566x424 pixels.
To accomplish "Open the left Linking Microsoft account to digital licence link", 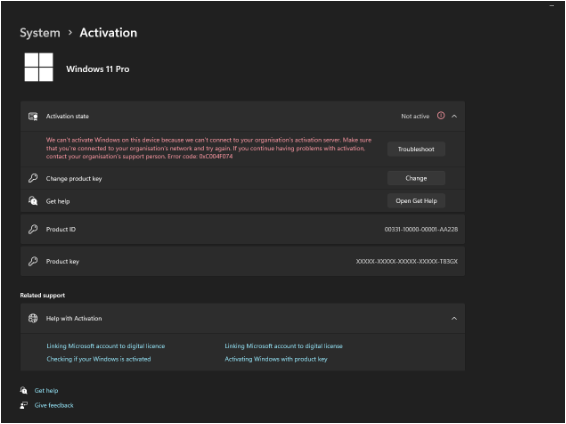I will [x=106, y=346].
